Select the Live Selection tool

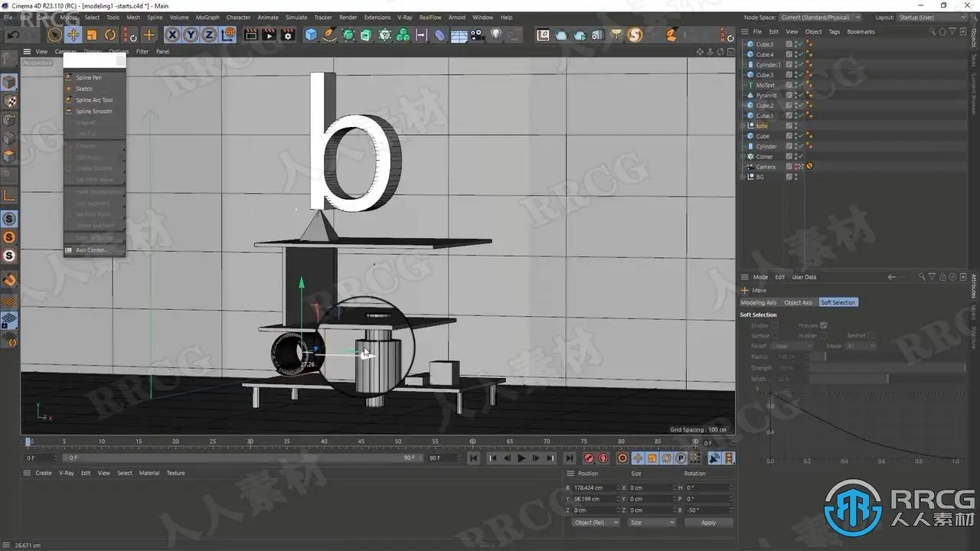[x=54, y=34]
